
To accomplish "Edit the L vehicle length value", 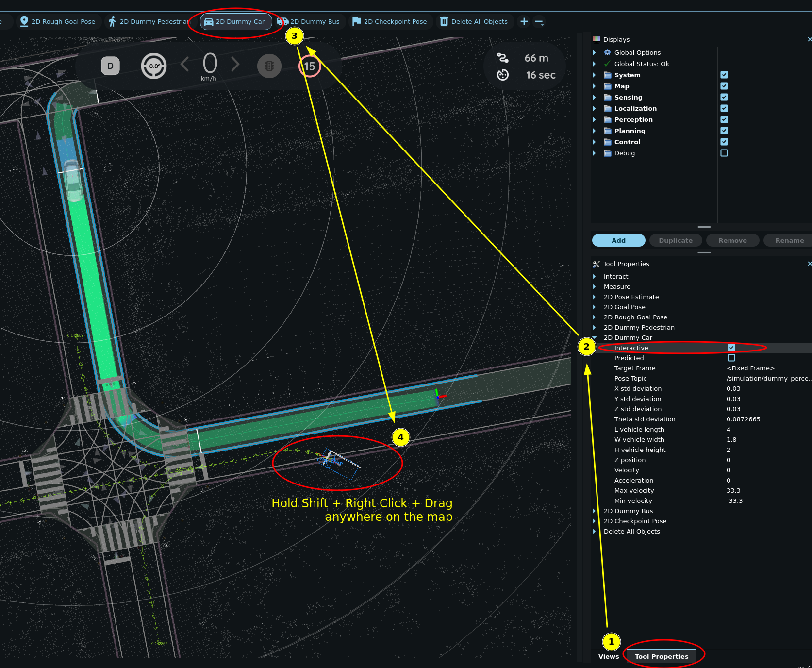I will (x=767, y=429).
